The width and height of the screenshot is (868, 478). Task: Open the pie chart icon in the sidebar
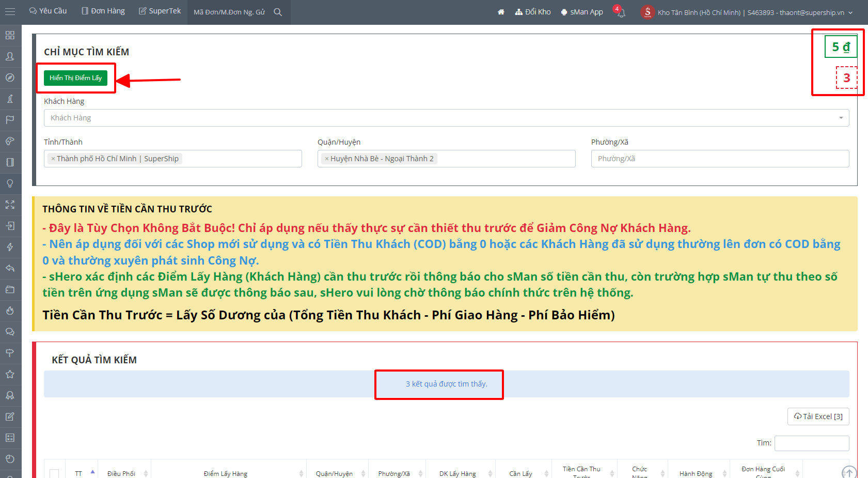(x=10, y=459)
